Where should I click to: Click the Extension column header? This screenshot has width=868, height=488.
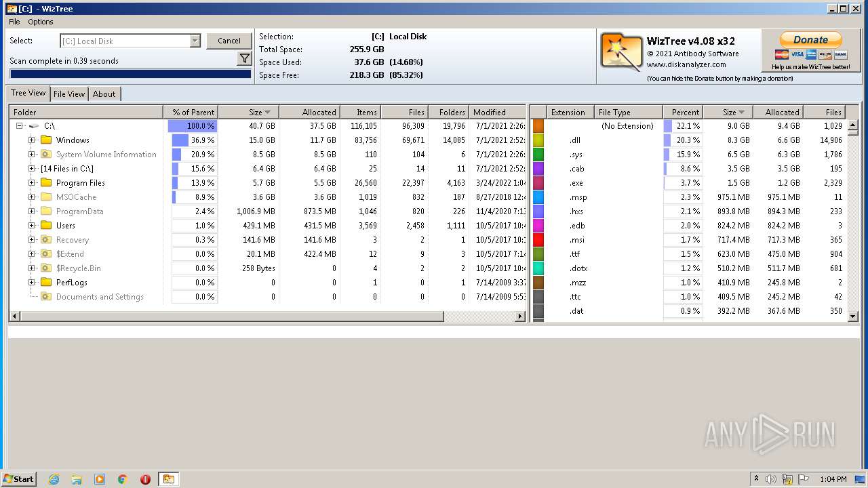[x=570, y=113]
